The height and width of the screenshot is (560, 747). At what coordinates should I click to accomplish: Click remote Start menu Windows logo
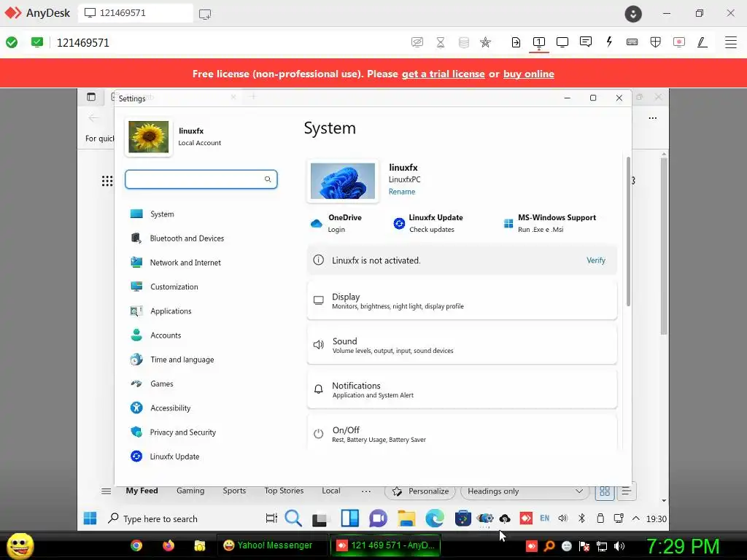pos(90,518)
